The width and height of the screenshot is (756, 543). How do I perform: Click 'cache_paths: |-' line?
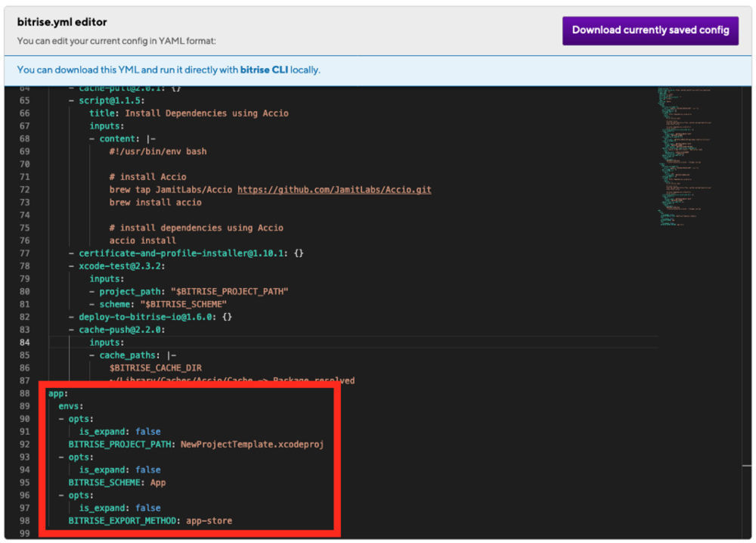pyautogui.click(x=138, y=355)
